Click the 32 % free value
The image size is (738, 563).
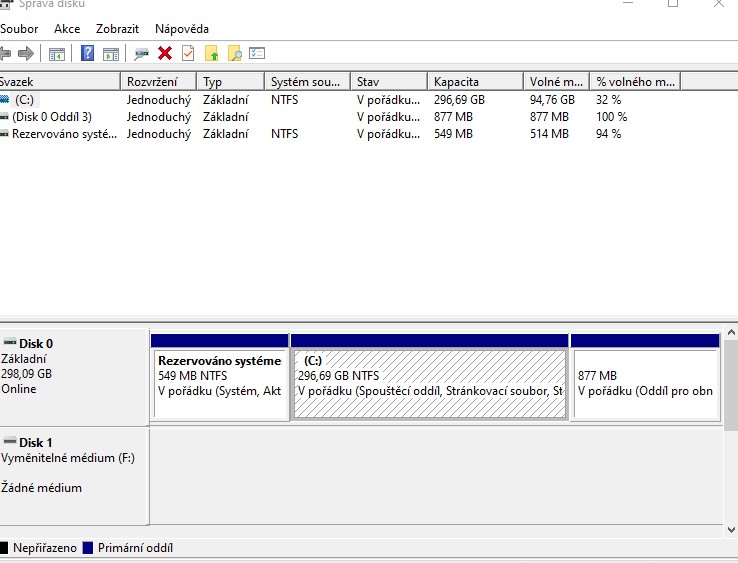coord(609,100)
